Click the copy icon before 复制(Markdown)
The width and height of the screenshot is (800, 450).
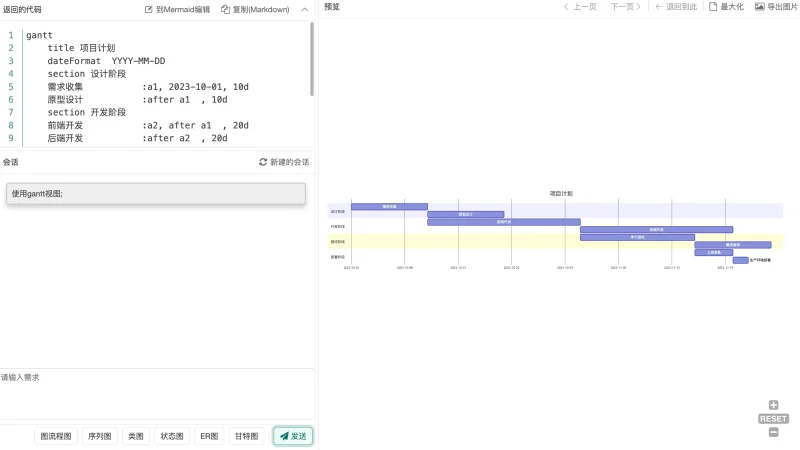coord(225,9)
